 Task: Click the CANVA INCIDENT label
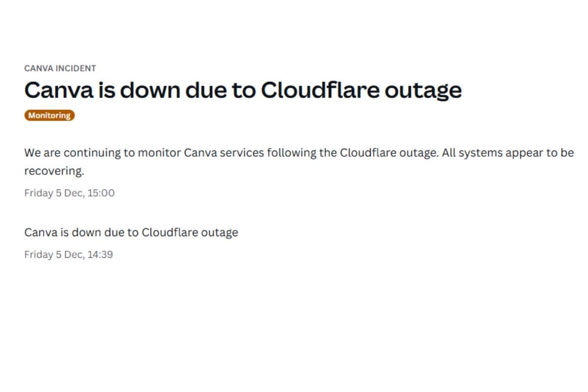[60, 68]
